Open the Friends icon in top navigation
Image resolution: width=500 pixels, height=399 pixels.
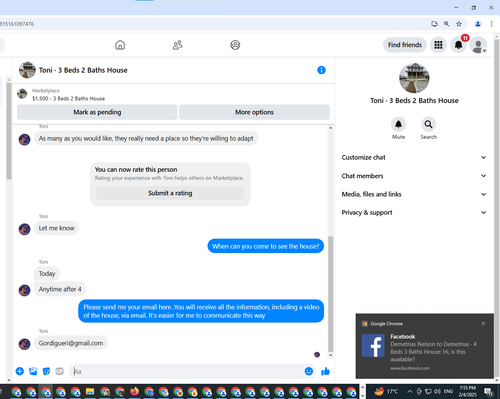tap(177, 45)
